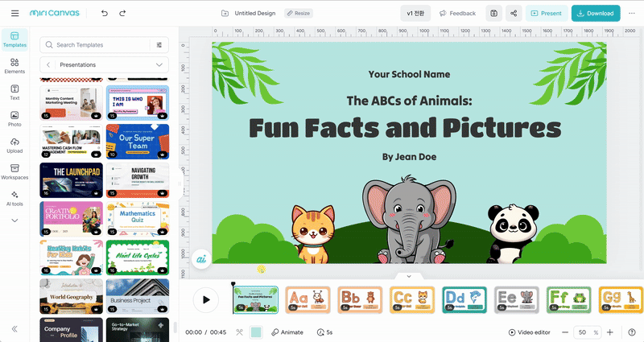Collapse the timeline panel chevron
644x342 pixels.
409,276
